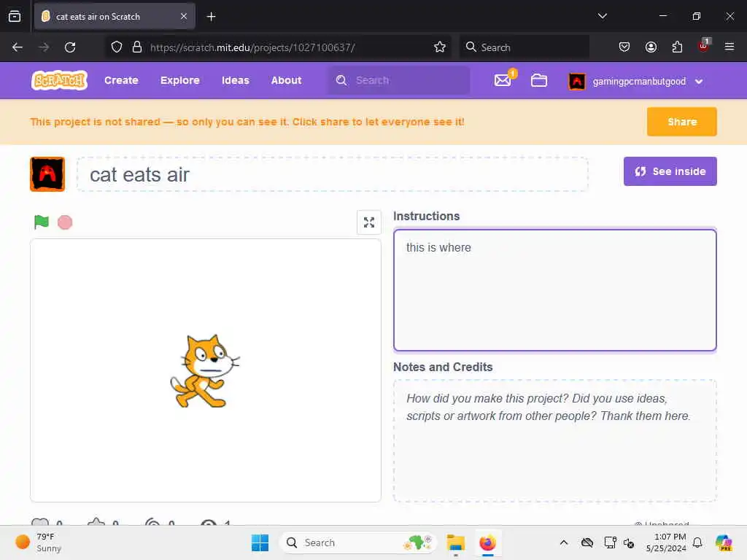Open My Stuff folder icon
This screenshot has width=747, height=560.
pyautogui.click(x=539, y=80)
